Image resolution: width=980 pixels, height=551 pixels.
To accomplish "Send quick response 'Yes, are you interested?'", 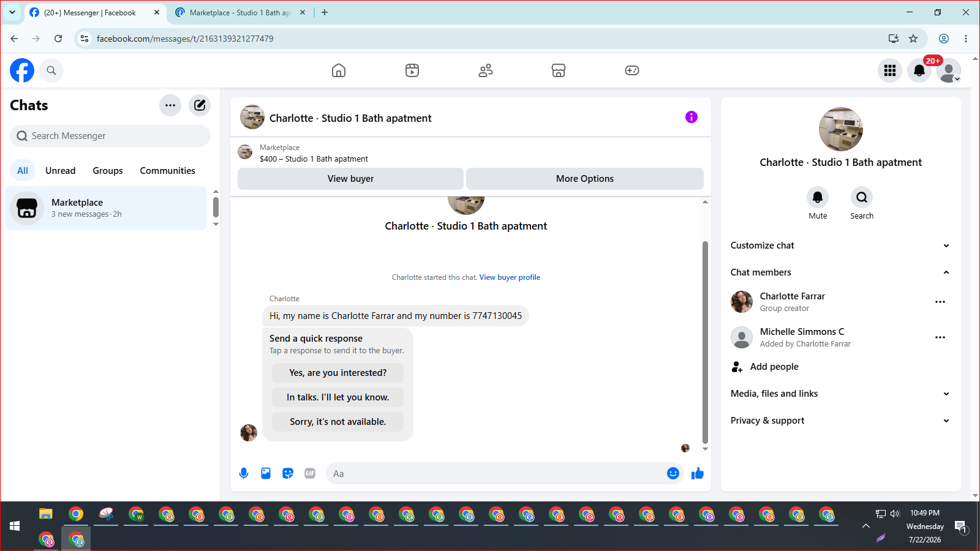I will (x=338, y=373).
